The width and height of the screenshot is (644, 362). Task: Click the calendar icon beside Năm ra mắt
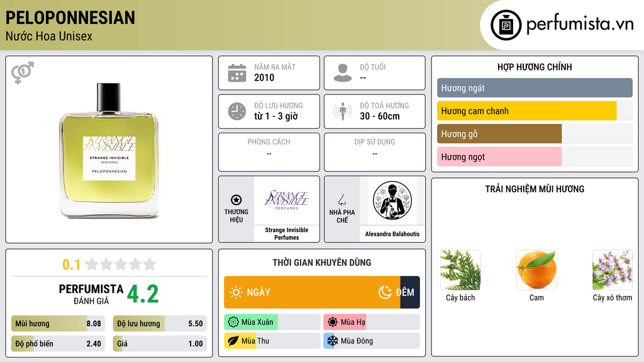[237, 73]
